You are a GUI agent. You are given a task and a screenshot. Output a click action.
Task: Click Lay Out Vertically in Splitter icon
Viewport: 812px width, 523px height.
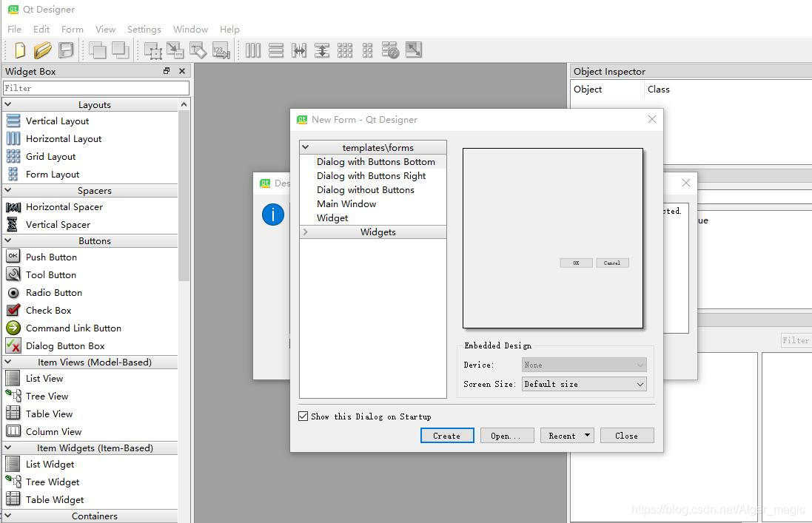pyautogui.click(x=321, y=50)
